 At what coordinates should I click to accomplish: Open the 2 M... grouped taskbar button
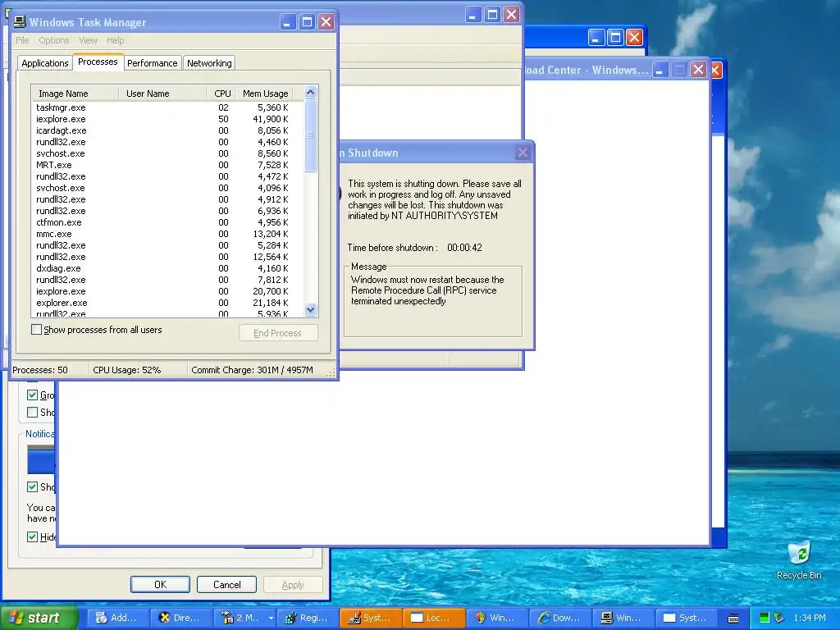pyautogui.click(x=239, y=618)
